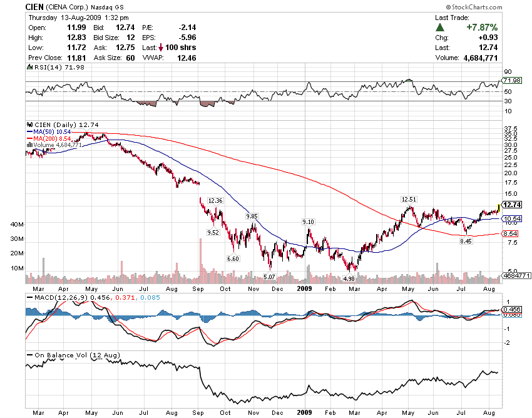Select the black On Balance Vol legend line
Viewport: 532px width, 418px height.
click(x=30, y=355)
